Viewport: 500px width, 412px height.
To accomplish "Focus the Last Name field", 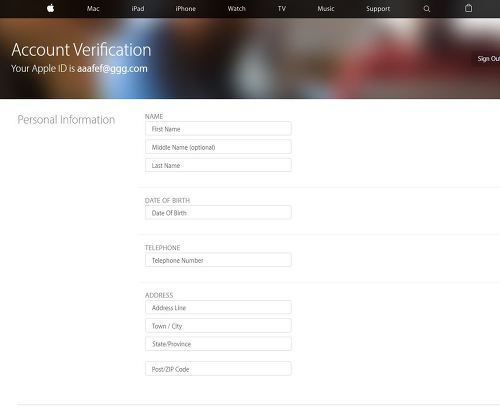I will click(x=218, y=165).
